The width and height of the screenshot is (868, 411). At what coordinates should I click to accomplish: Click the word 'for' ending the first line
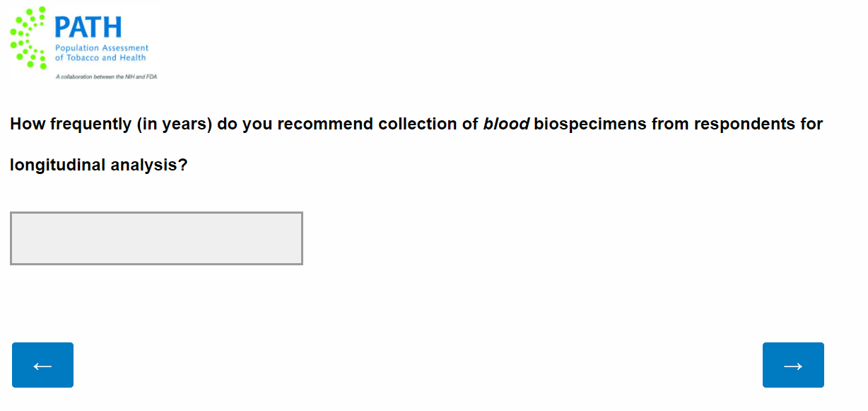(811, 125)
